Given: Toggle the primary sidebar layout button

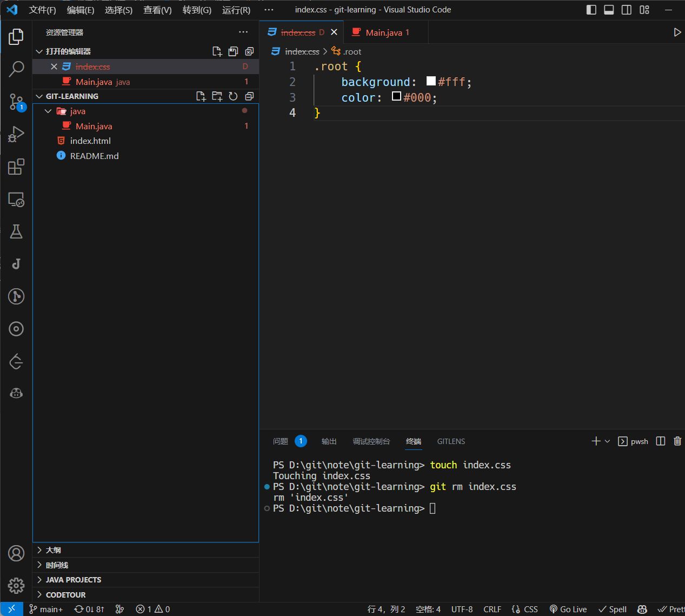Looking at the screenshot, I should [591, 10].
